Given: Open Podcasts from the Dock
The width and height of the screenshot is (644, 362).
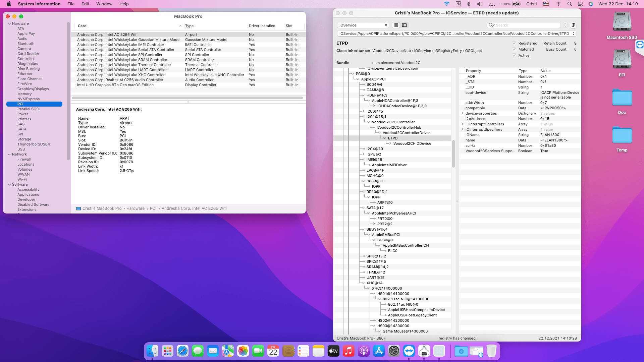Looking at the screenshot, I should click(364, 351).
